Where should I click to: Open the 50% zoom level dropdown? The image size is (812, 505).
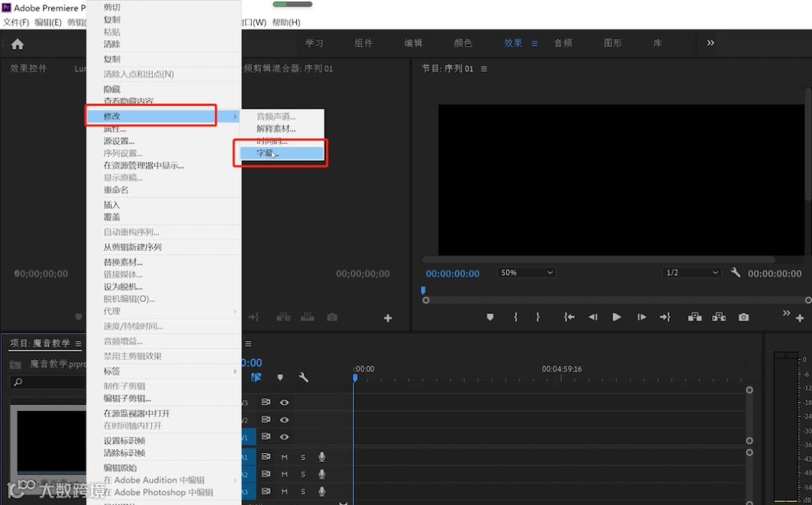tap(526, 272)
